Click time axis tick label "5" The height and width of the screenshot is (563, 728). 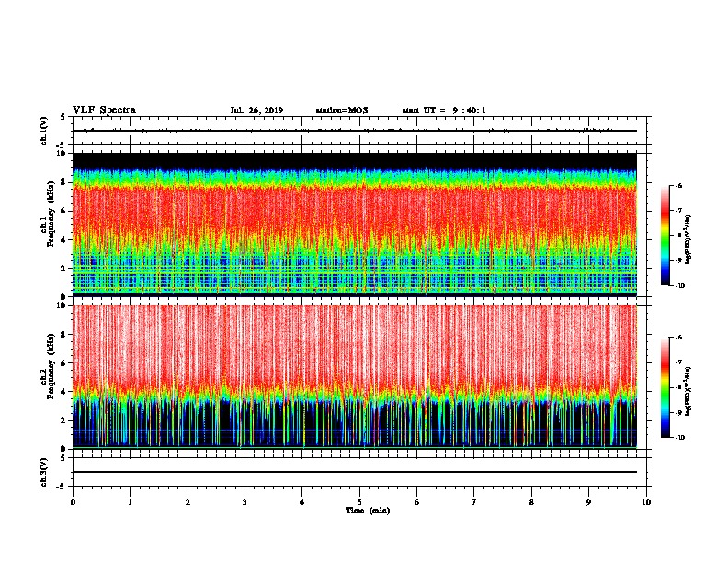pyautogui.click(x=359, y=502)
